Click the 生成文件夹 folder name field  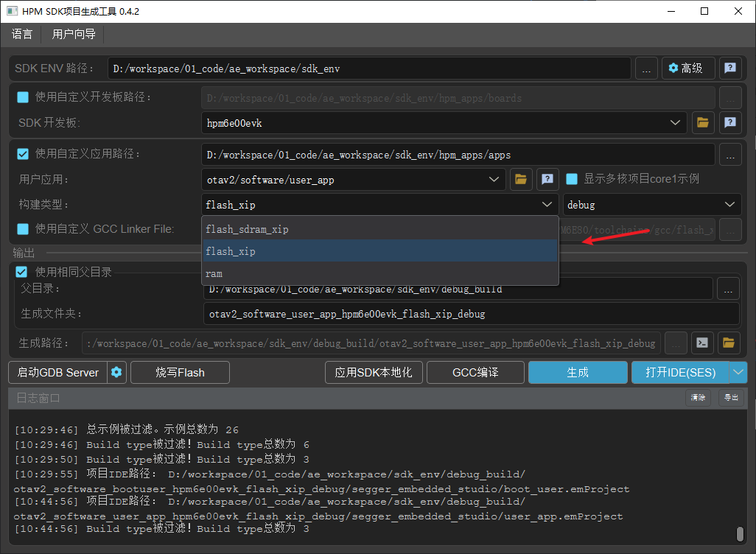tap(472, 314)
